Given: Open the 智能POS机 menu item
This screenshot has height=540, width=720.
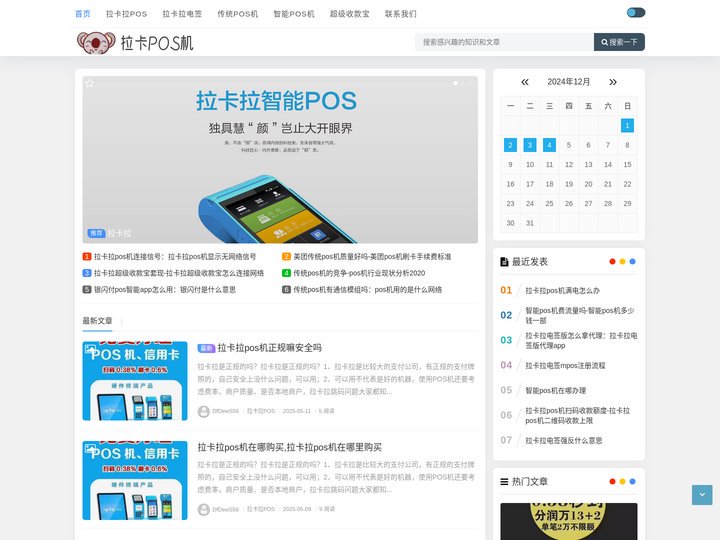Looking at the screenshot, I should click(294, 14).
